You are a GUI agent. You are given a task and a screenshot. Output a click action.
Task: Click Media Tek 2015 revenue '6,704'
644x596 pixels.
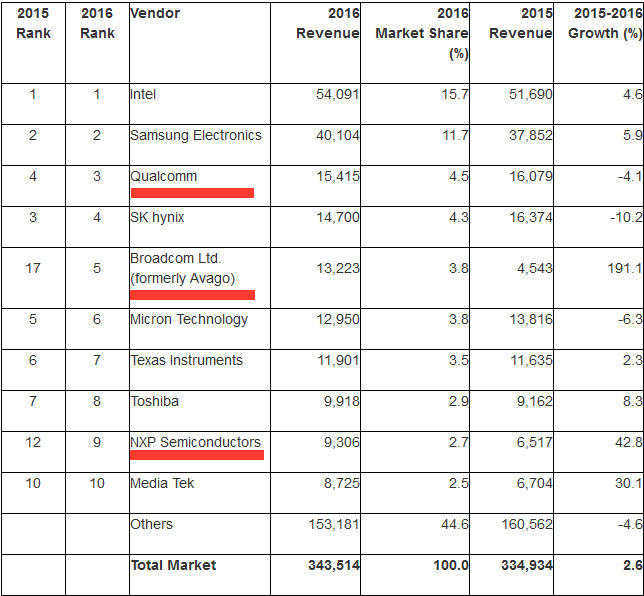click(x=534, y=483)
